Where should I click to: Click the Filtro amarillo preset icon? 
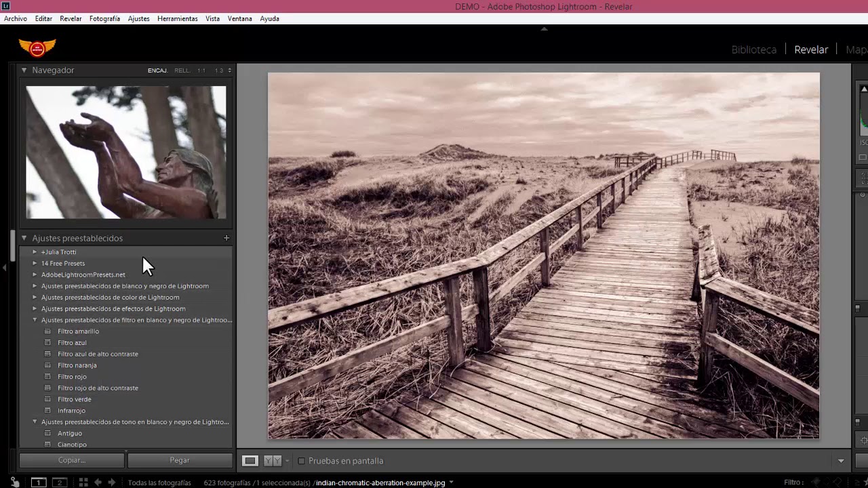click(47, 331)
